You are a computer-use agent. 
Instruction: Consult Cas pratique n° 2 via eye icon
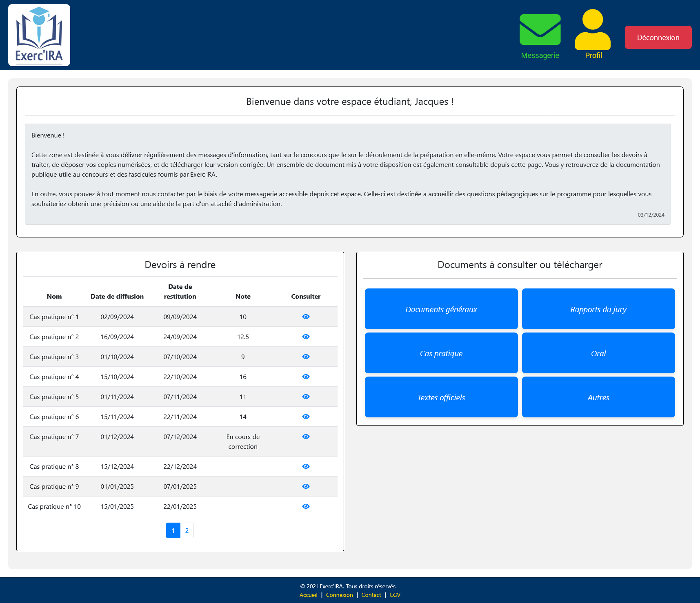point(306,337)
